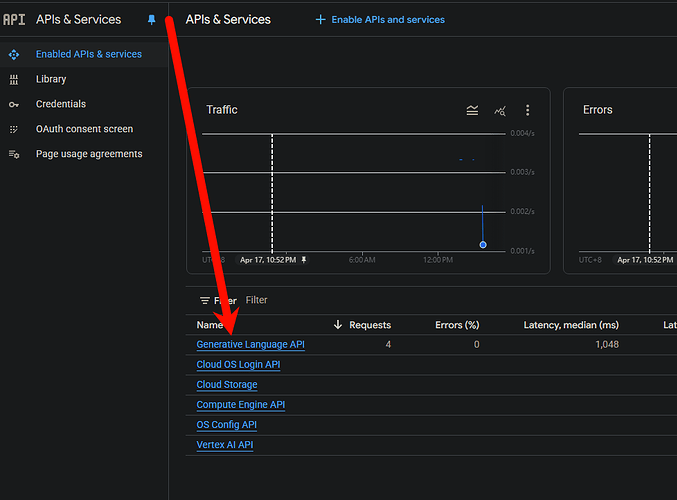
Task: Toggle the blue pin icon beside APIs & Services
Action: (x=152, y=20)
